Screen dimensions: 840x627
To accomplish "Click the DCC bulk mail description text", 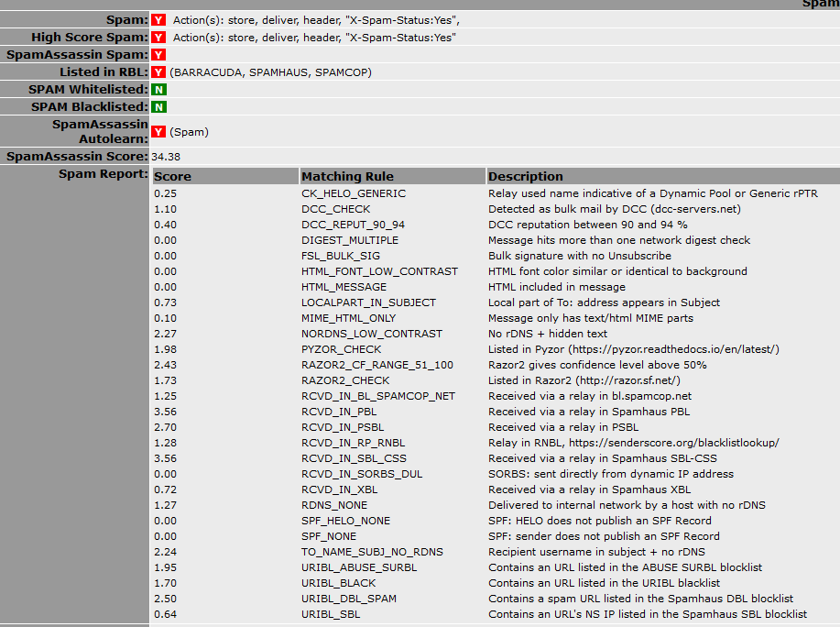I will [615, 209].
